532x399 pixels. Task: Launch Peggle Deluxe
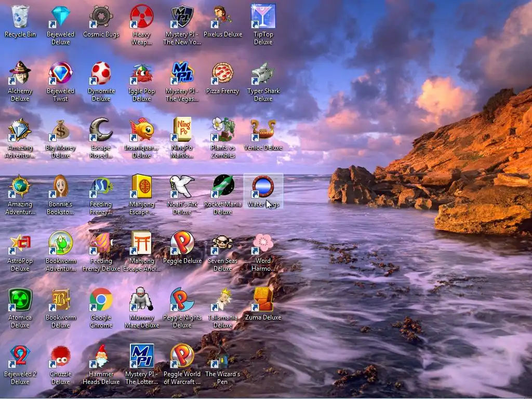tap(182, 243)
